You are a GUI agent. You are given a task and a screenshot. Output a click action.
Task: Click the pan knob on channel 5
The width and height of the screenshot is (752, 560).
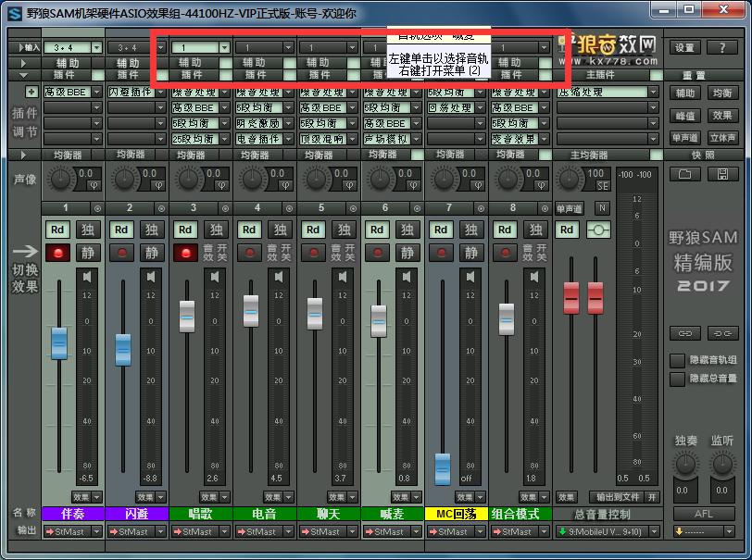pyautogui.click(x=318, y=177)
